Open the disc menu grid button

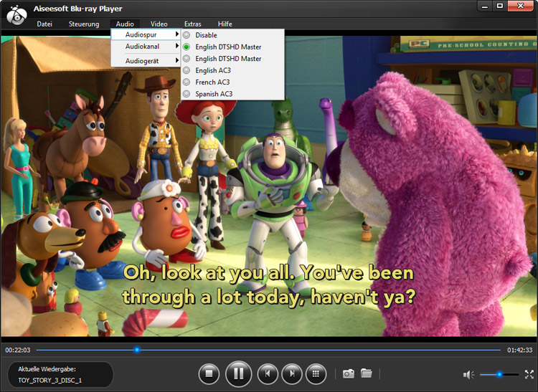(316, 373)
